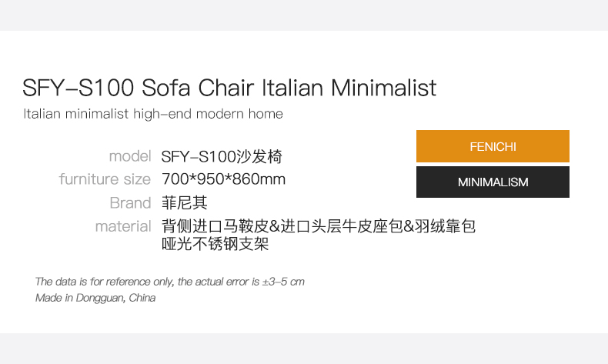Viewport: 608px width, 364px height.
Task: Select the 700*950*860mm dimensions text
Action: [x=223, y=179]
